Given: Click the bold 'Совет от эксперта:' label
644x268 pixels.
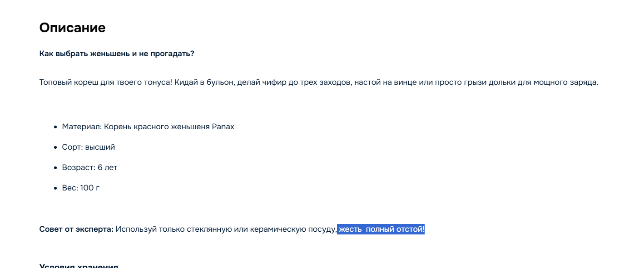Looking at the screenshot, I should coord(76,229).
